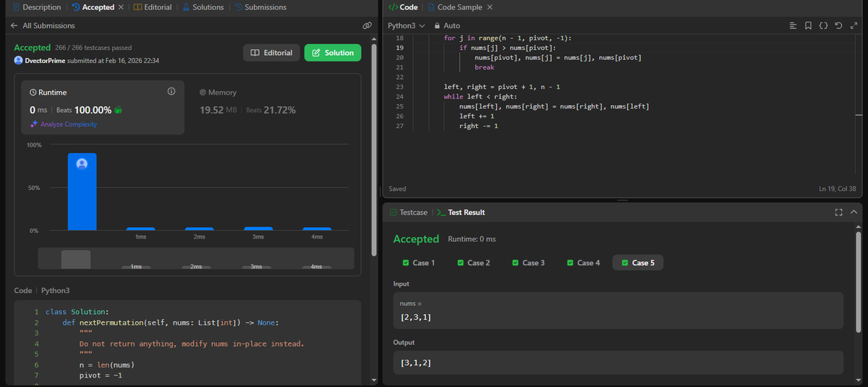
Task: Select the Test Result tab
Action: 461,213
